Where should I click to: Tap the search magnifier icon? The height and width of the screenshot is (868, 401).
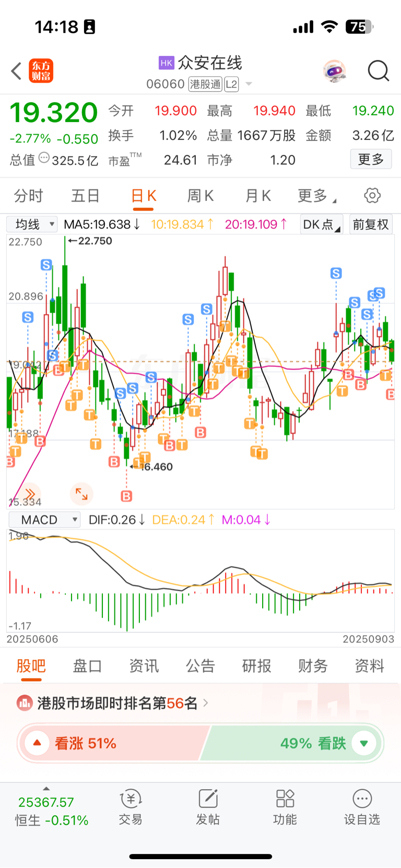tap(379, 71)
